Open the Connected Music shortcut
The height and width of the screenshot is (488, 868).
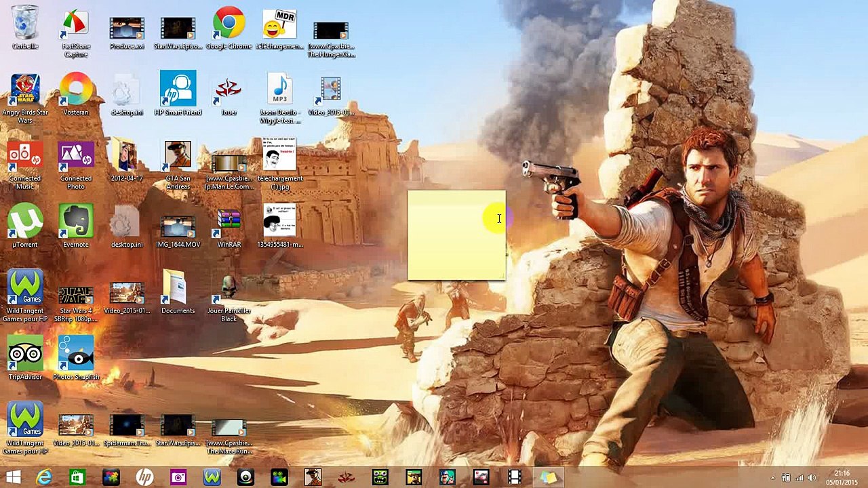[x=25, y=165]
